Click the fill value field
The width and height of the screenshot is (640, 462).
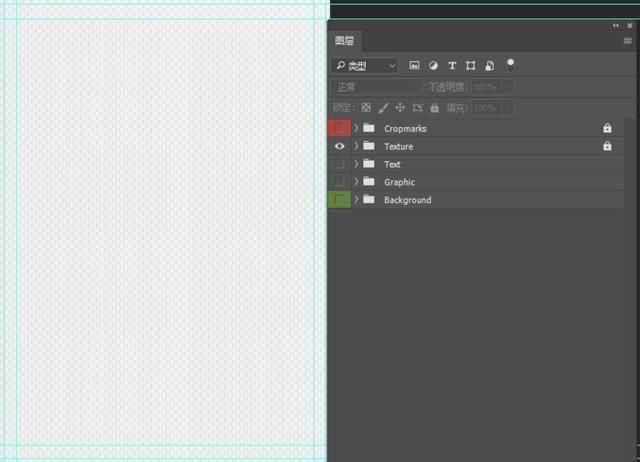486,108
